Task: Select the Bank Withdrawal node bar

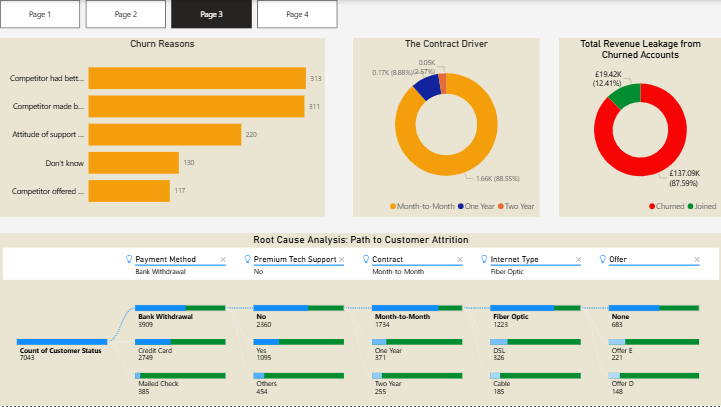Action: click(180, 308)
